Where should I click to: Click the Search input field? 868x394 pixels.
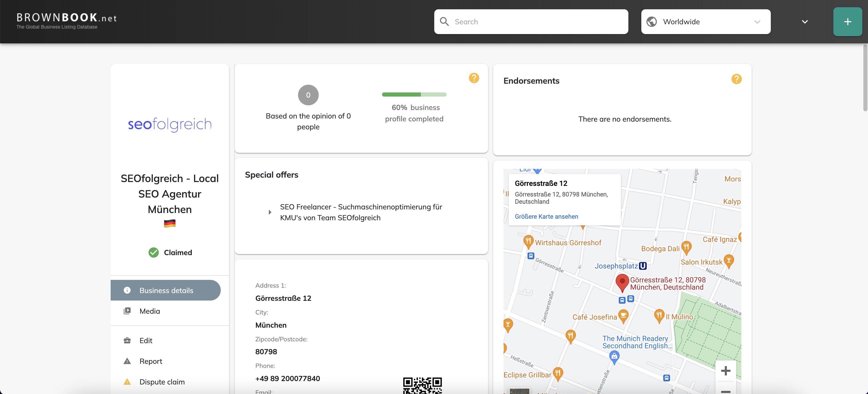coord(531,21)
